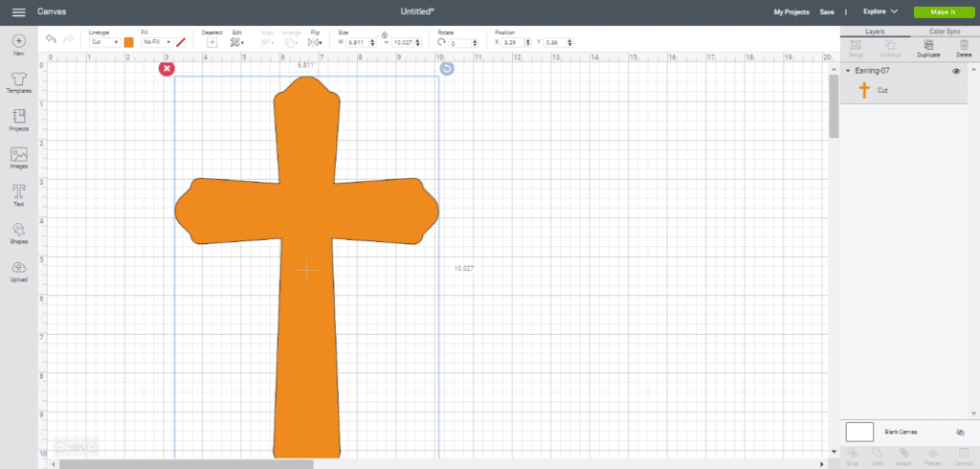Open the Fill dropdown
This screenshot has height=469, width=980.
(157, 42)
